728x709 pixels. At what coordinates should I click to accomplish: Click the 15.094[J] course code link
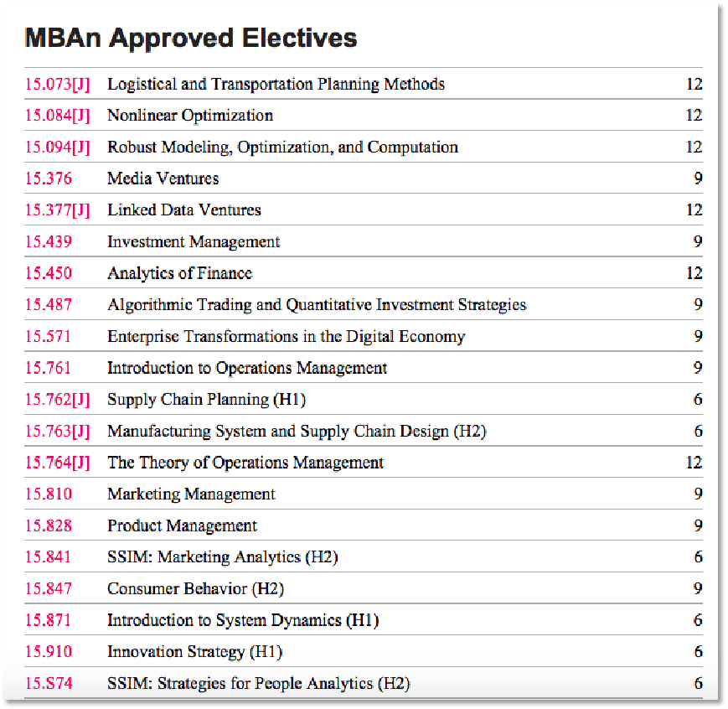(57, 147)
